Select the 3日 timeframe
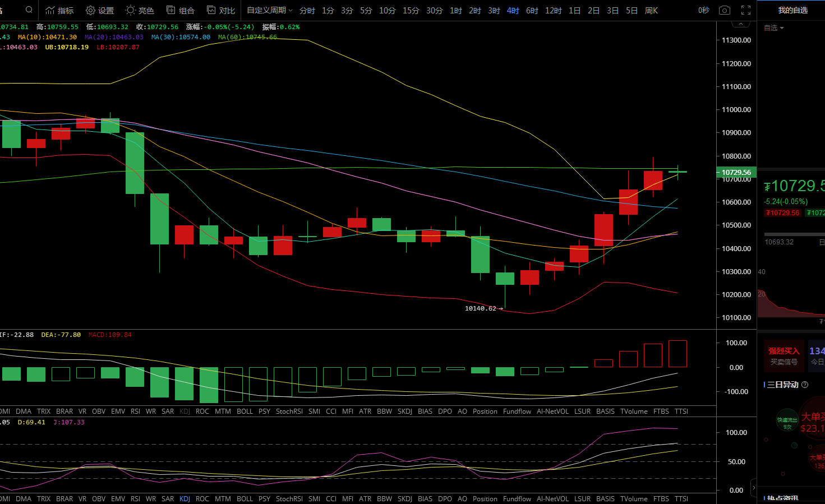Screen dimensions: 825x504 [613, 10]
